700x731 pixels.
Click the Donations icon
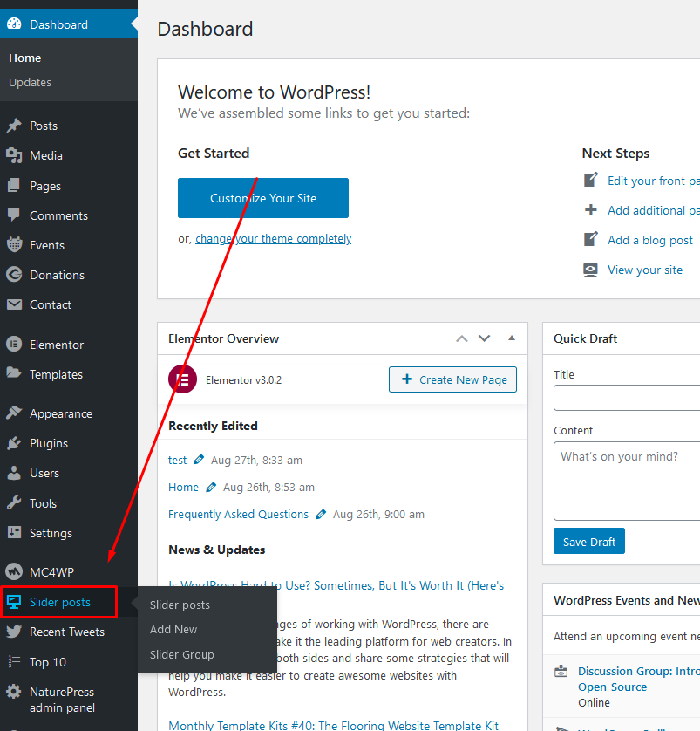pos(14,275)
